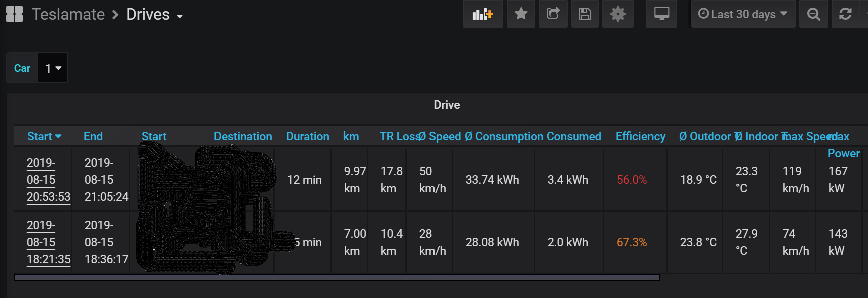Open the Drive panel title menu

447,105
